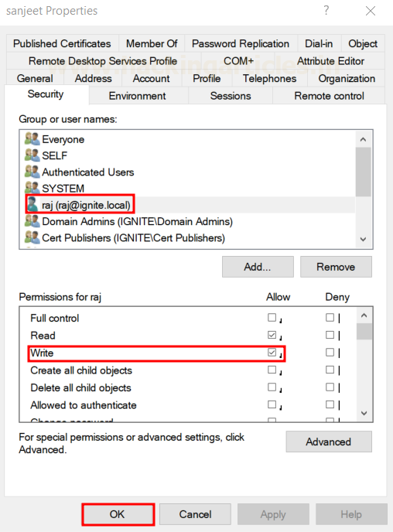The width and height of the screenshot is (393, 532).
Task: Confirm changes with the OK button
Action: tap(118, 514)
